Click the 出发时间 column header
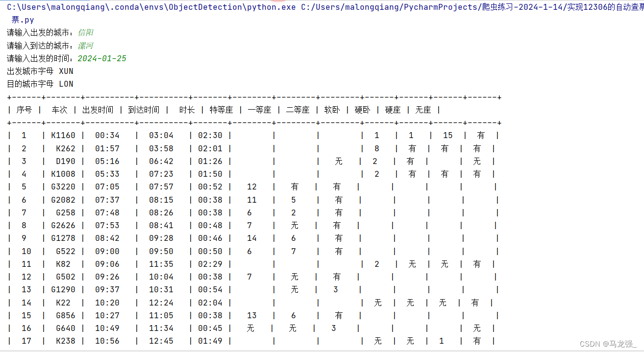The width and height of the screenshot is (644, 352). pos(98,110)
